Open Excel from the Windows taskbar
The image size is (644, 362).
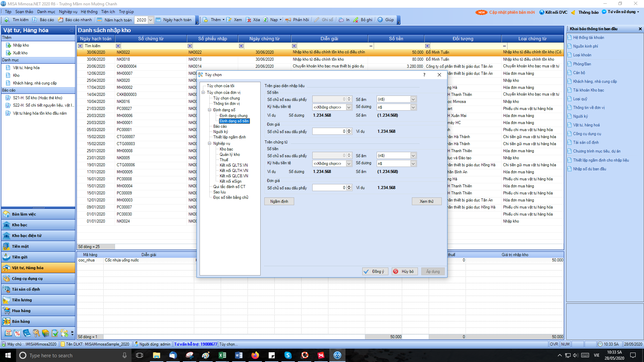pyautogui.click(x=222, y=355)
